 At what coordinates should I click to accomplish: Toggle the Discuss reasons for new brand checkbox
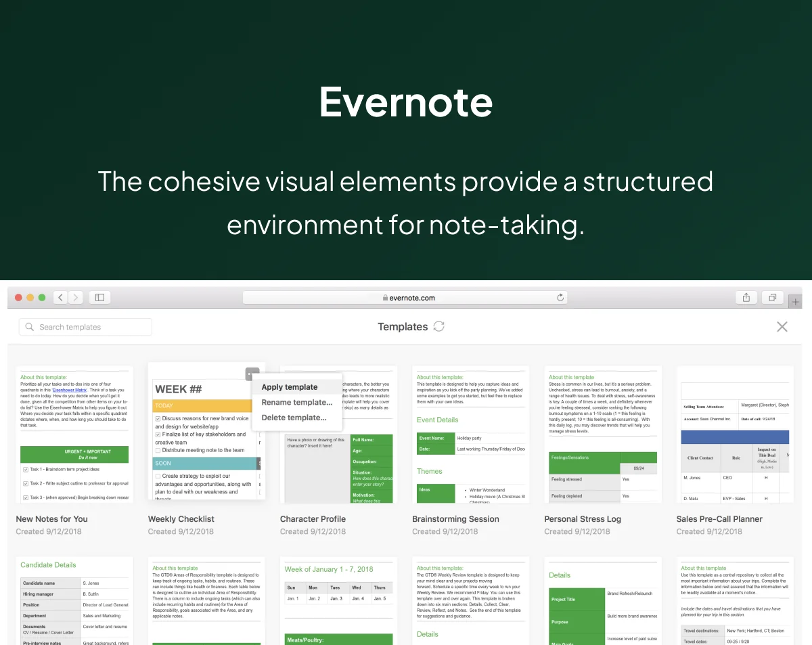click(x=158, y=419)
